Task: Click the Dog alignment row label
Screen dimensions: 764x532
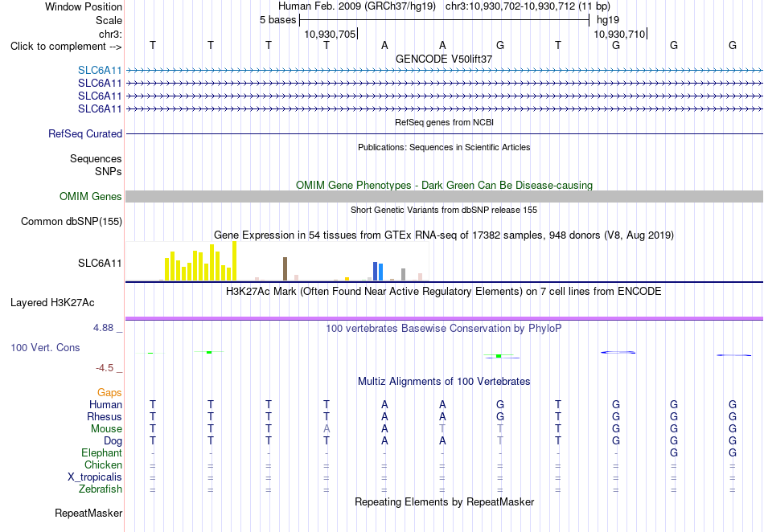Action: point(113,441)
